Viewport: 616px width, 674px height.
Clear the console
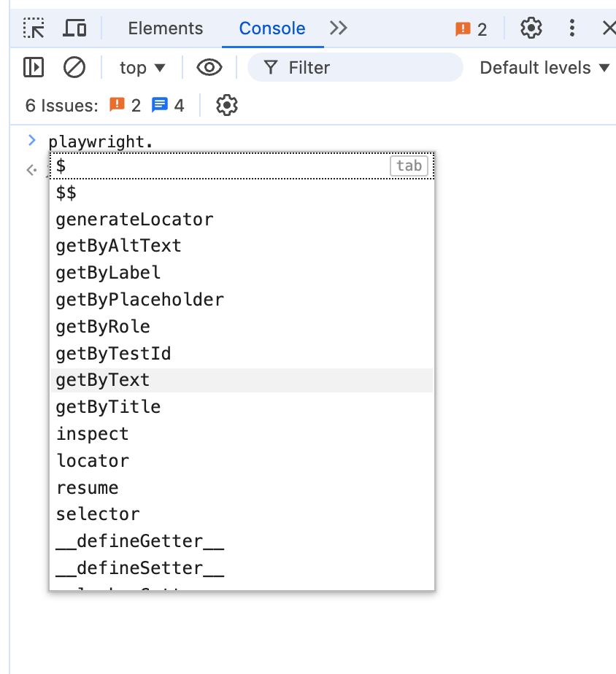click(74, 68)
